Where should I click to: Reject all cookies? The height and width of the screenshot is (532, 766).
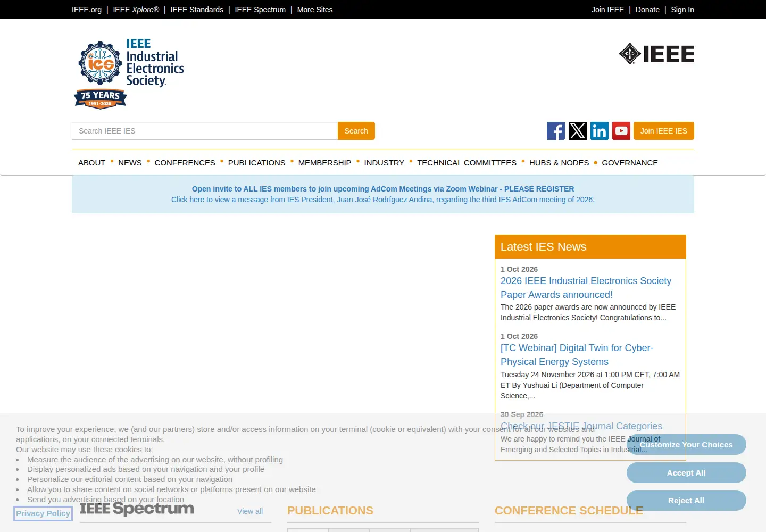point(686,501)
